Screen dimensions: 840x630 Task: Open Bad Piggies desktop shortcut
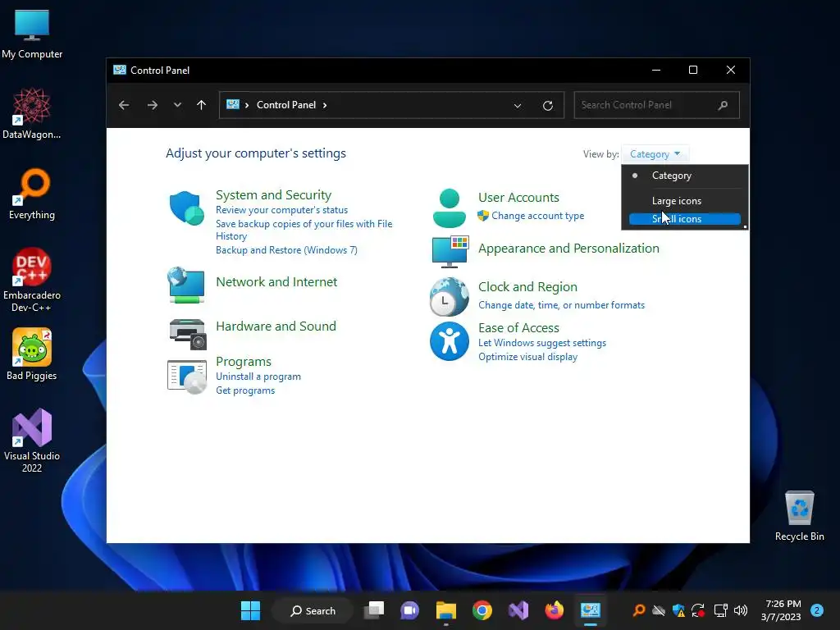pos(32,354)
